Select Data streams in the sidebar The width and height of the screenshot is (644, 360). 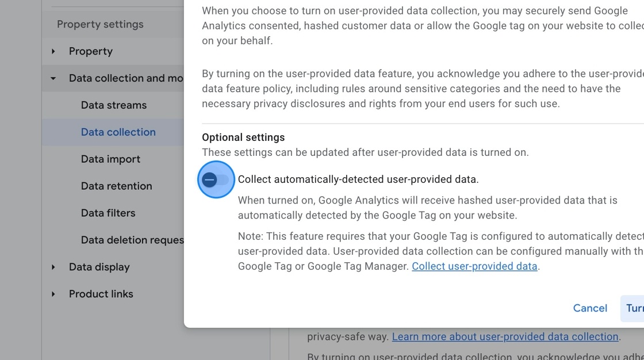(x=113, y=105)
